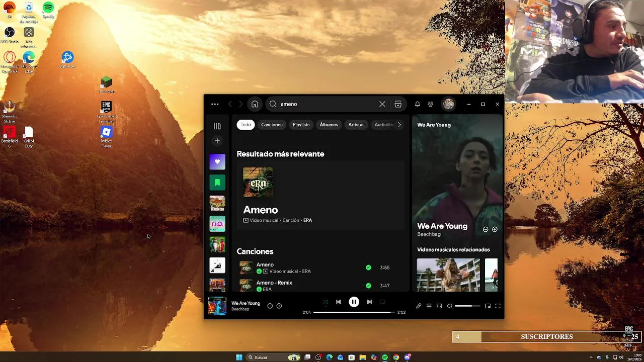Open Epic Games Launcher desktop shortcut
The height and width of the screenshot is (362, 644).
pyautogui.click(x=106, y=112)
